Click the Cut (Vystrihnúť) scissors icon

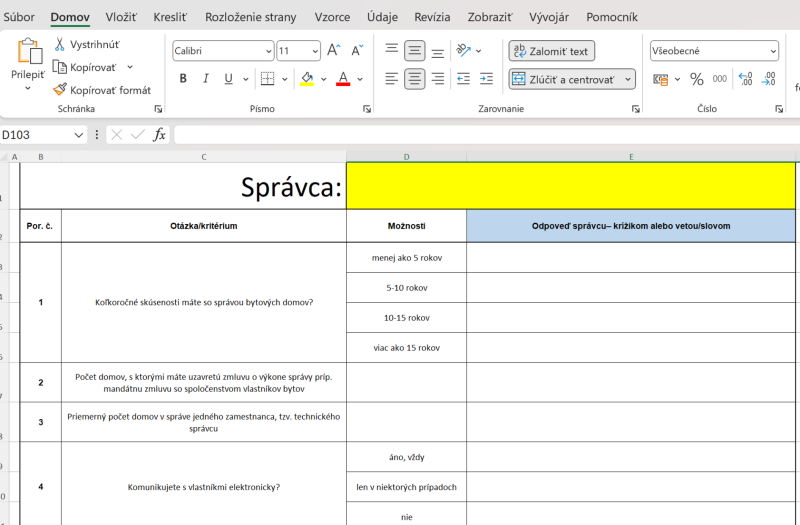(x=60, y=45)
